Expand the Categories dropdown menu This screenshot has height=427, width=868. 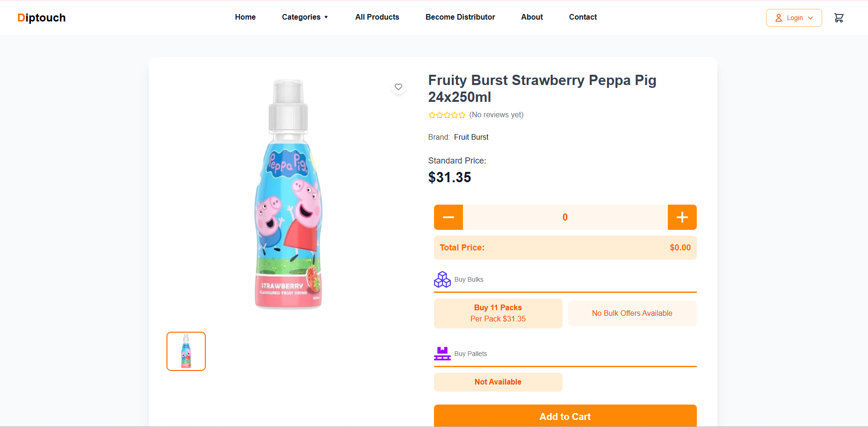tap(304, 17)
